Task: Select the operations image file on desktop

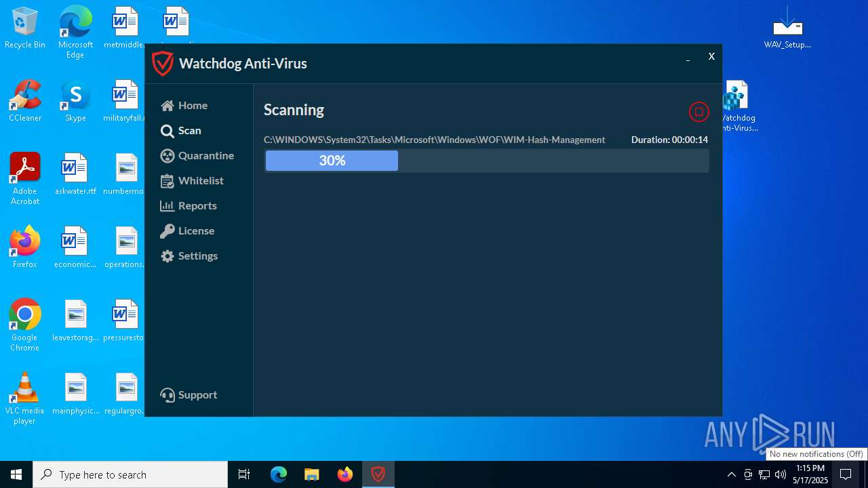Action: (125, 247)
